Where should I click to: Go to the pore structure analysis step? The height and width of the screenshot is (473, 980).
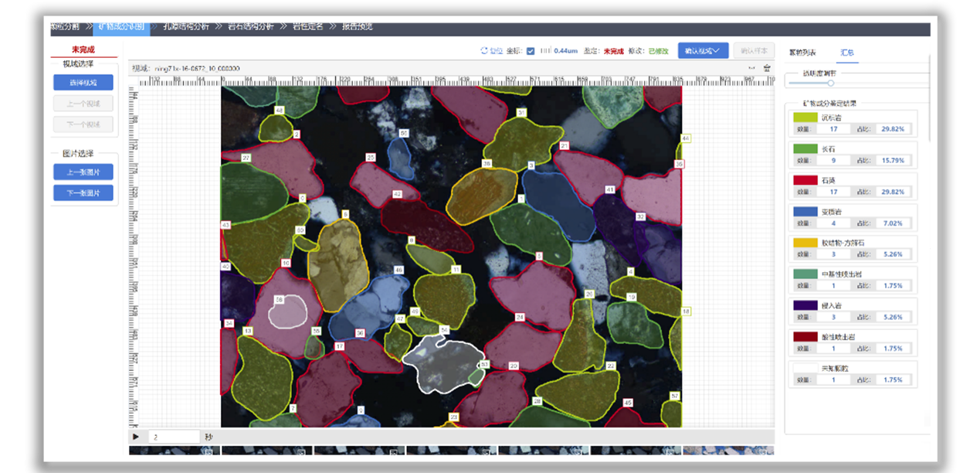(185, 26)
